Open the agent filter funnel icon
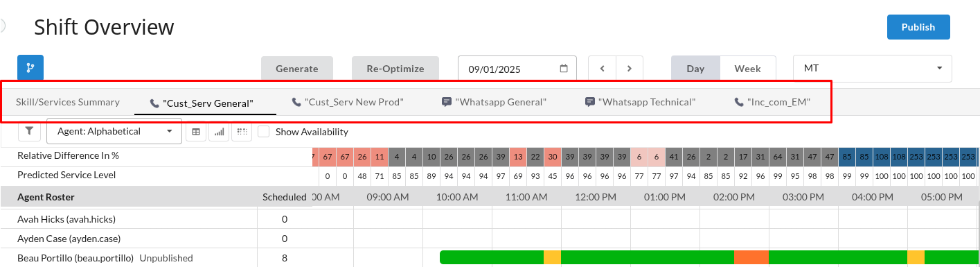Image resolution: width=980 pixels, height=267 pixels. [29, 131]
